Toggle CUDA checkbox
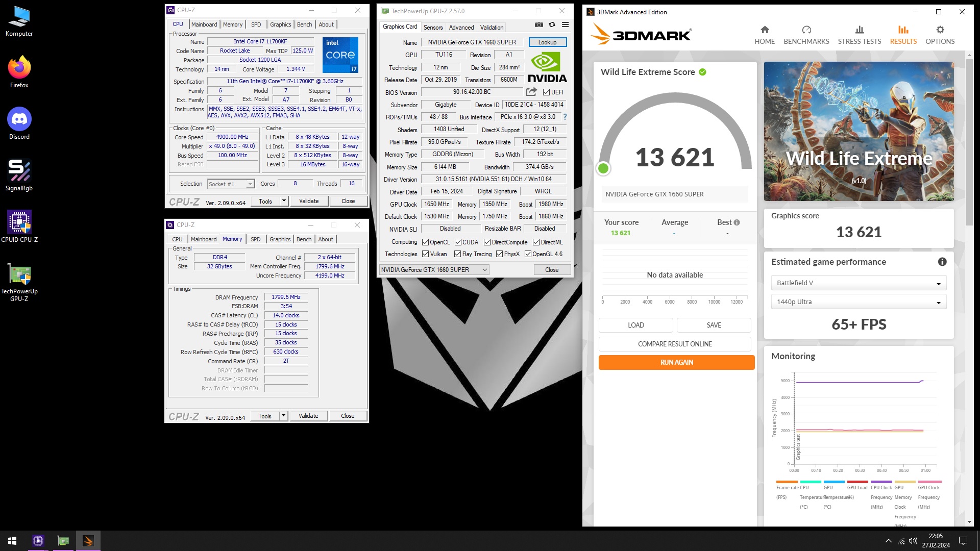 point(458,242)
